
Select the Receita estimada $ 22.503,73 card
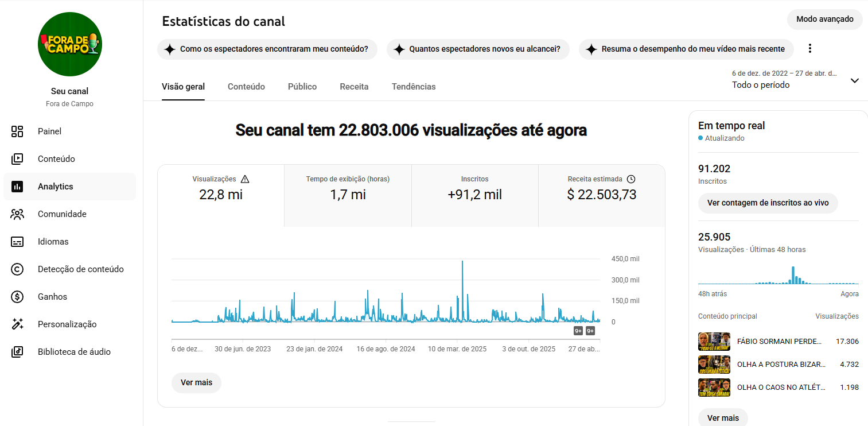coord(602,196)
